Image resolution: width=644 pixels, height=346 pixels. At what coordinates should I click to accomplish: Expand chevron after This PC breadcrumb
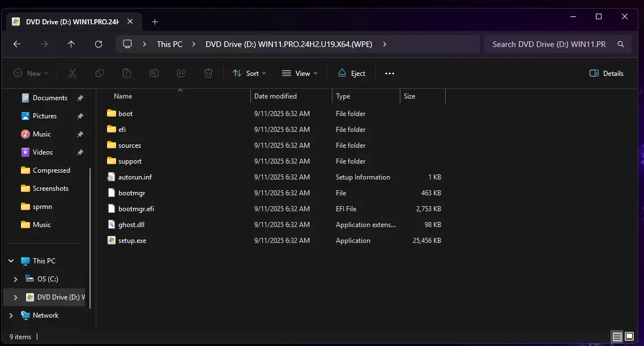pos(194,44)
